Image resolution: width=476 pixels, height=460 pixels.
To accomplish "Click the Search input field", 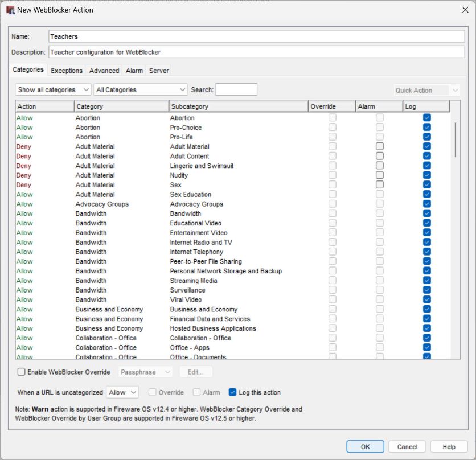I will (236, 89).
